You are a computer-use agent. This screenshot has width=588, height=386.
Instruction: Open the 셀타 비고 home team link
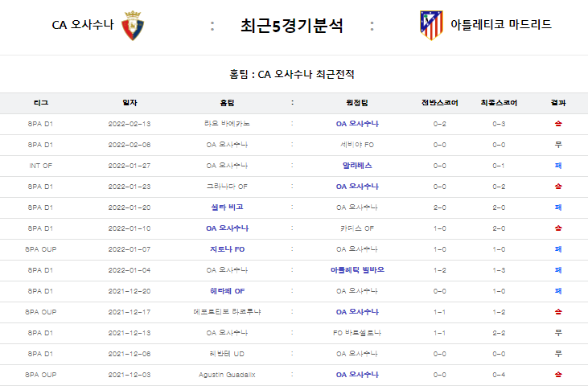227,207
